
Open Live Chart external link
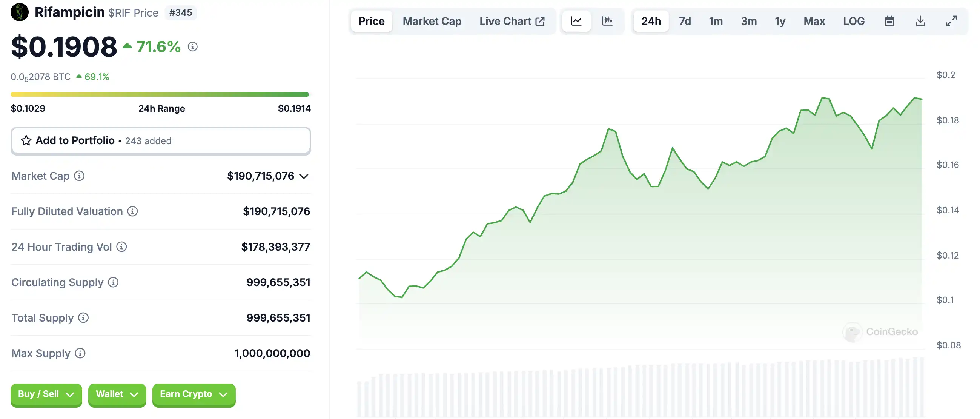(512, 21)
